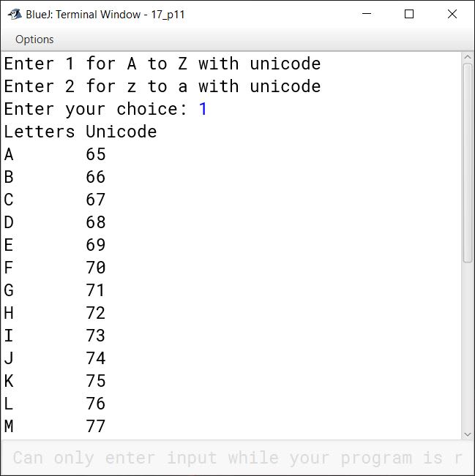
Task: Open the Options menu
Action: 34,39
